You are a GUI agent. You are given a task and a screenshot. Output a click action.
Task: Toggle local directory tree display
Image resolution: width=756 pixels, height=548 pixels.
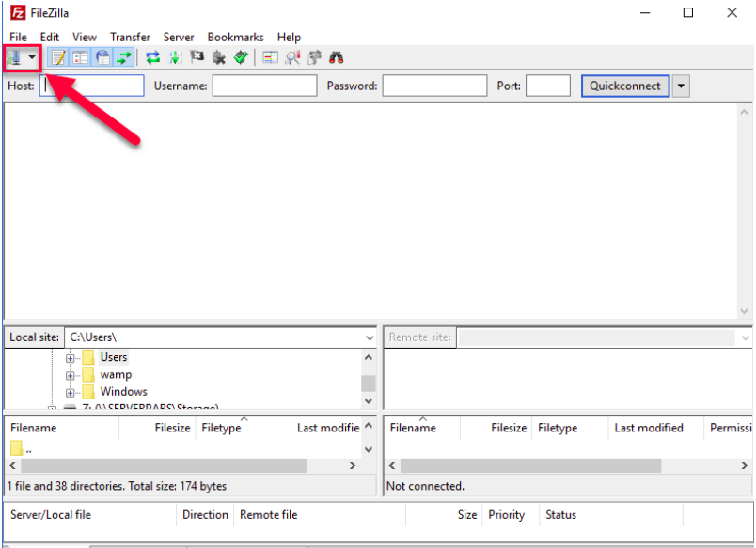80,58
